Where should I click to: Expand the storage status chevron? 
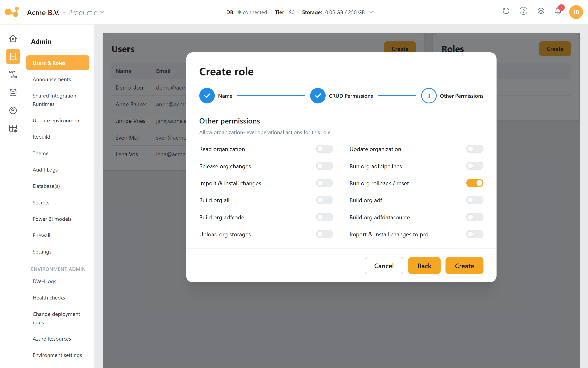[371, 12]
